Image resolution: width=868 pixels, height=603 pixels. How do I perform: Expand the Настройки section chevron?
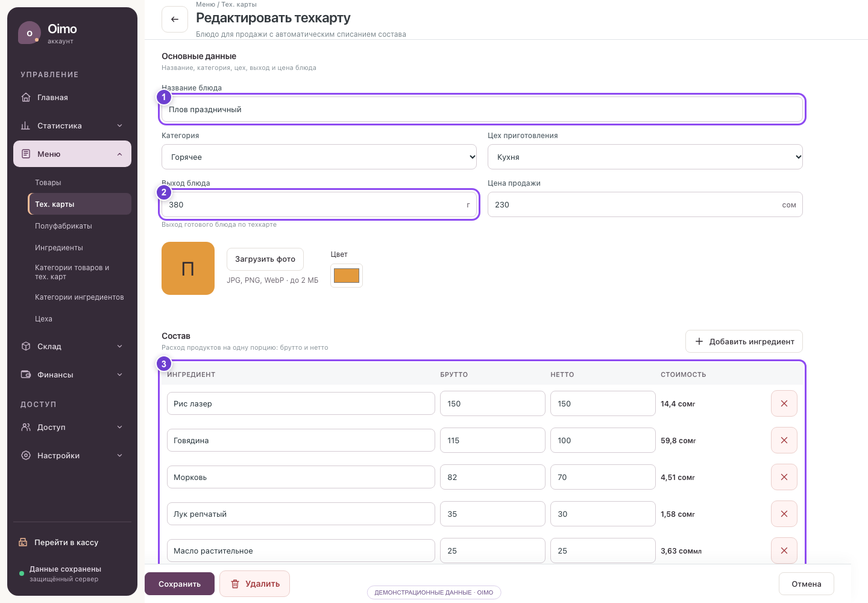tap(119, 455)
